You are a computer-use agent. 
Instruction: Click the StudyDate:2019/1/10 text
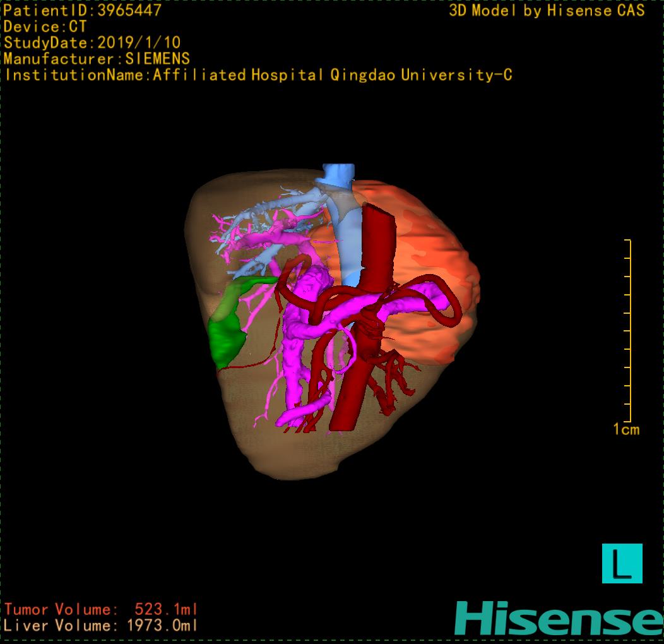(x=92, y=43)
